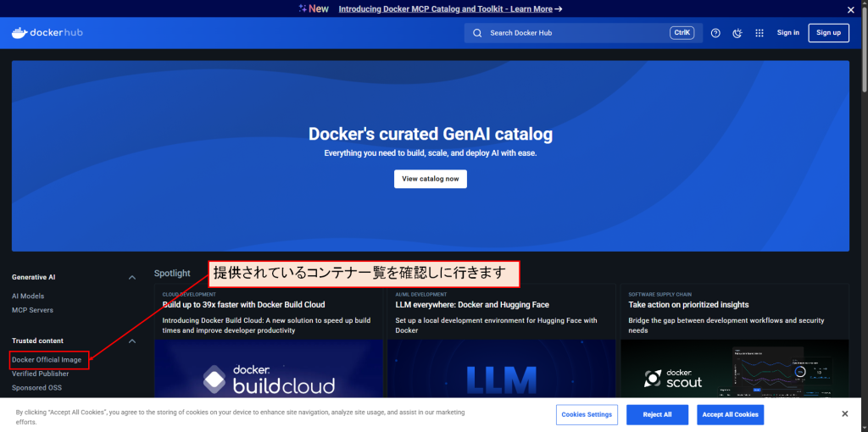Click the CtrlK shortcut badge
The height and width of the screenshot is (432, 868).
[x=682, y=33]
